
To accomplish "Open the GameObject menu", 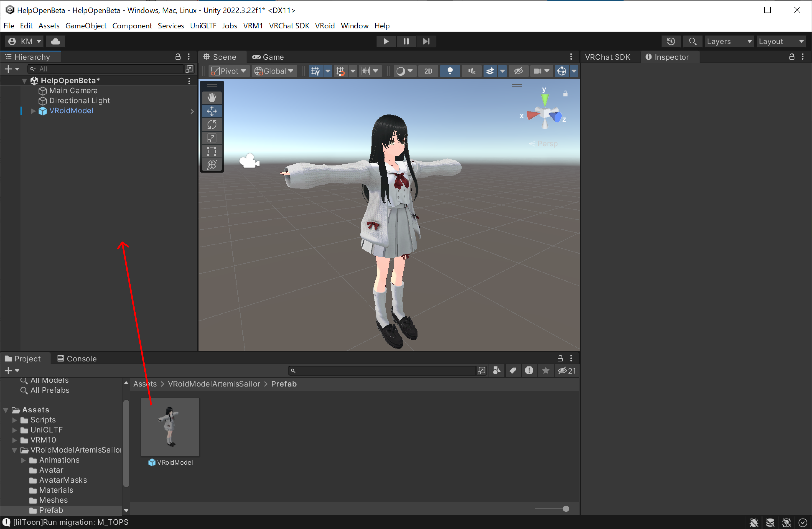I will (x=86, y=25).
